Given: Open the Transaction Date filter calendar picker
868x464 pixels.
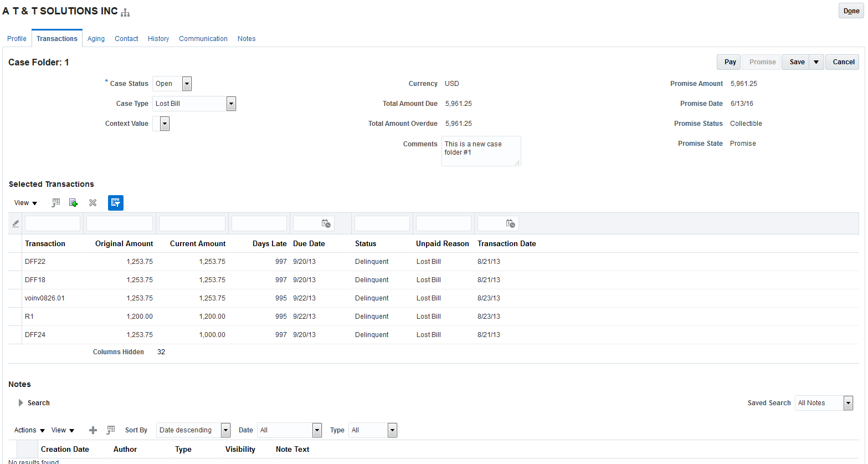Looking at the screenshot, I should coord(511,223).
